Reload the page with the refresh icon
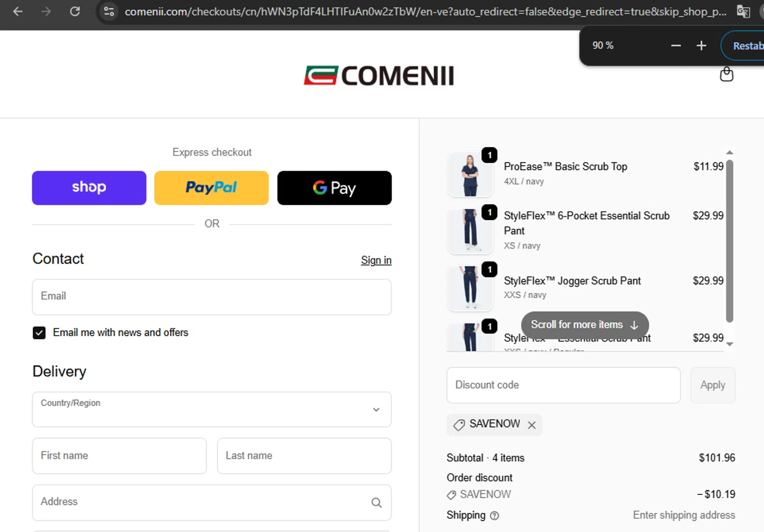764x532 pixels. coord(75,11)
